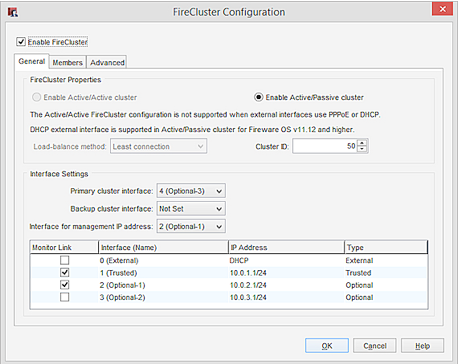Close the FireCluster Configuration dialog
Screen dimensions: 458x364
click(x=442, y=9)
